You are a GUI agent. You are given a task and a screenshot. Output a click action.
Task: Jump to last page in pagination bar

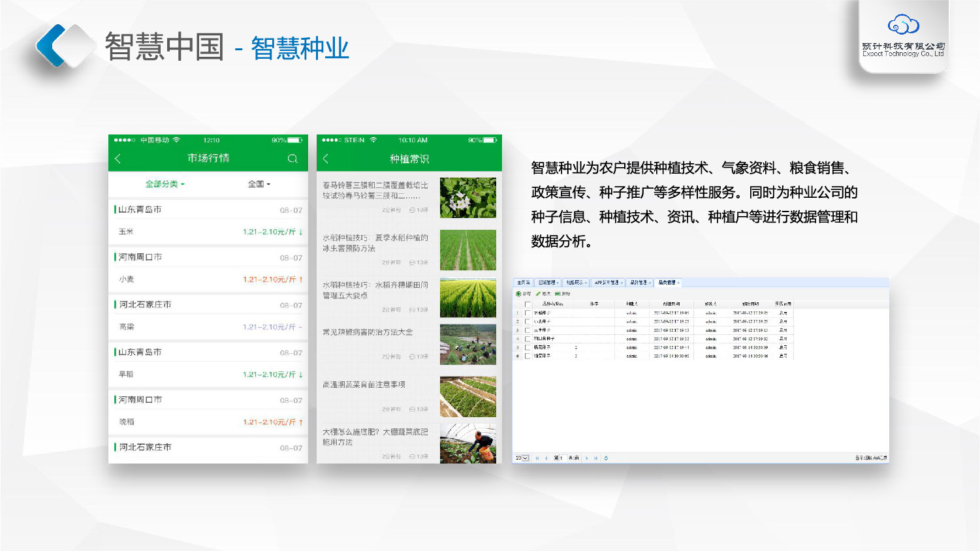[596, 458]
